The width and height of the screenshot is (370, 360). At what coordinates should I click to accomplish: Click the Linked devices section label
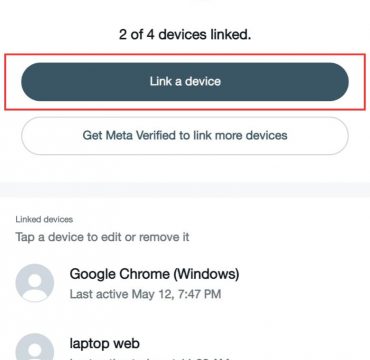pyautogui.click(x=44, y=219)
